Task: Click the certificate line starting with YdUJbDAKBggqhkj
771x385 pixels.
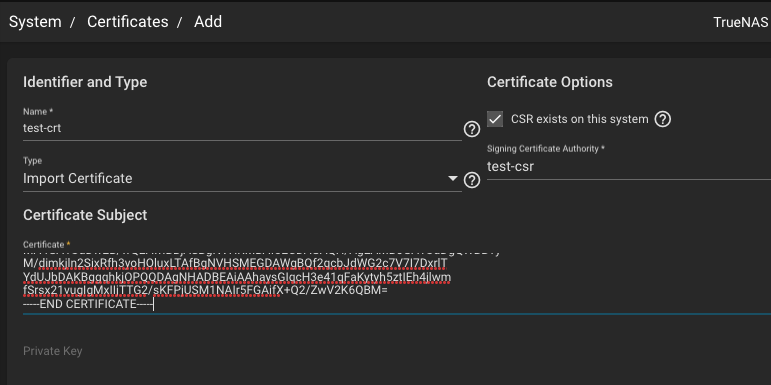Action: click(237, 278)
